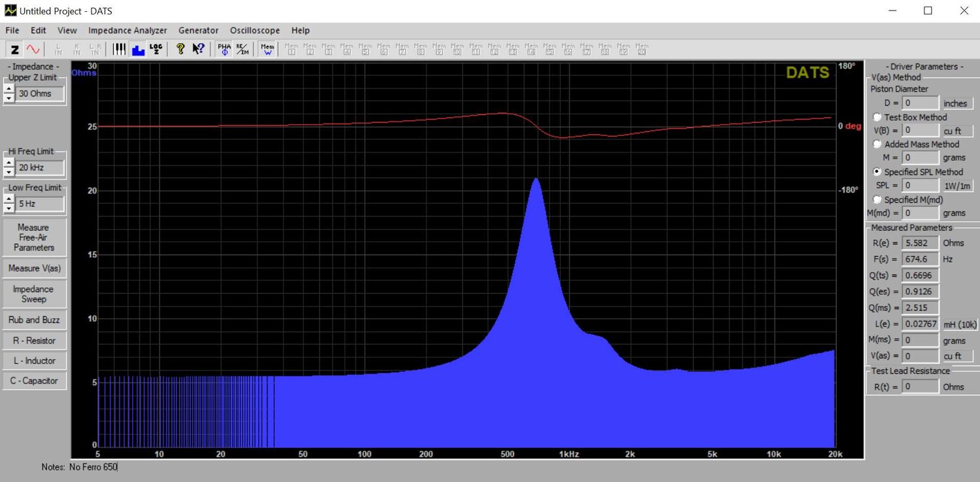Viewport: 980px width, 482px height.
Task: Click the Mem W memory write icon
Action: tap(267, 50)
